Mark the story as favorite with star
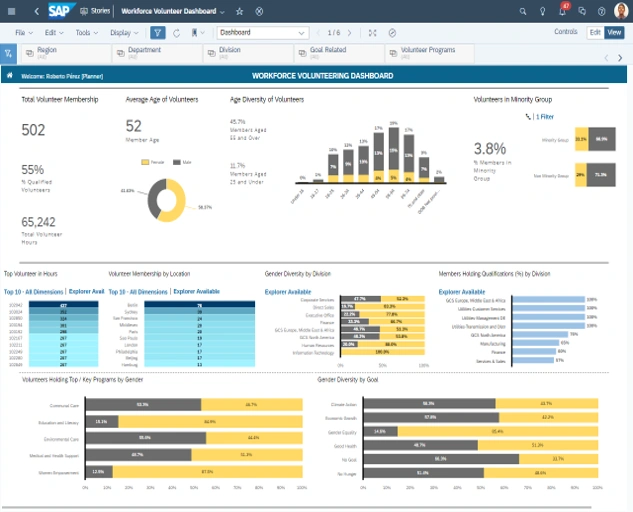 pyautogui.click(x=242, y=11)
